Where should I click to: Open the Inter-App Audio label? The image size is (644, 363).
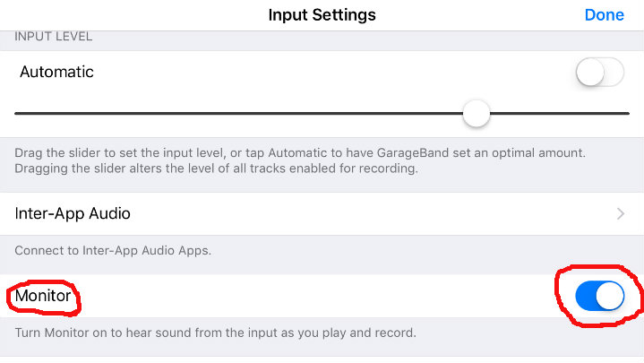tap(73, 213)
